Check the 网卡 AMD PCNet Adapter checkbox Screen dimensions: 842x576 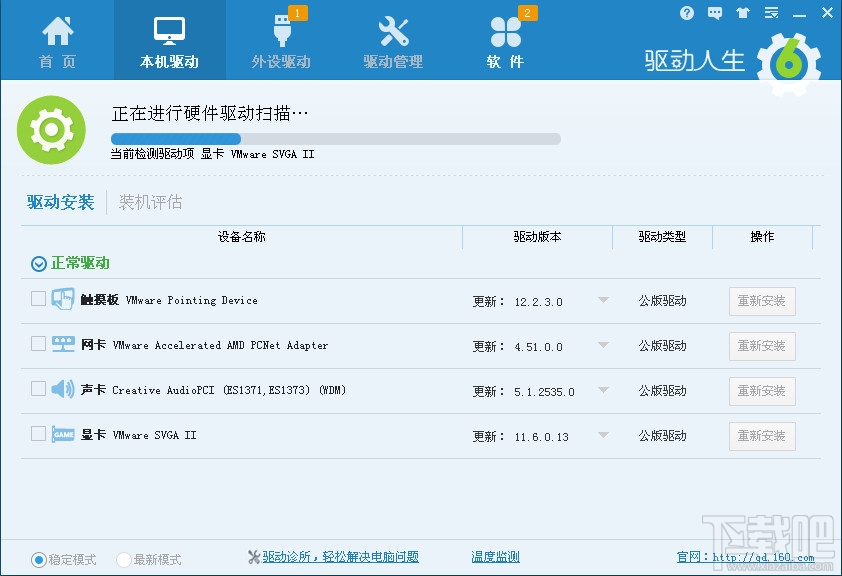point(38,344)
